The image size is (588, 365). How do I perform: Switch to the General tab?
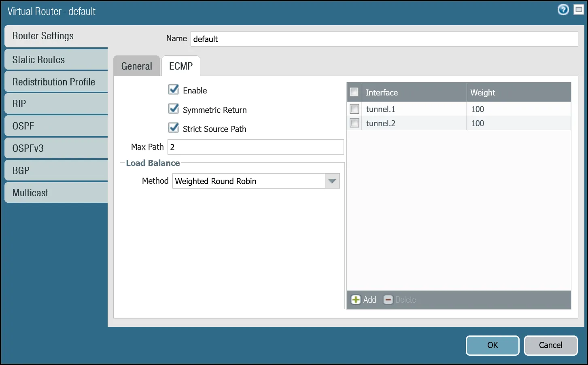[137, 66]
